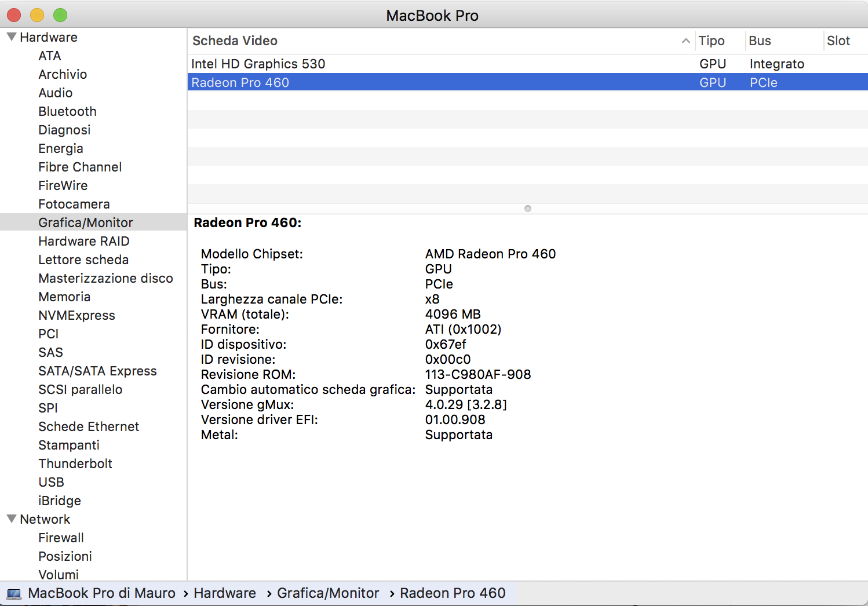Show the Memoria information
This screenshot has height=606, width=868.
pos(64,297)
